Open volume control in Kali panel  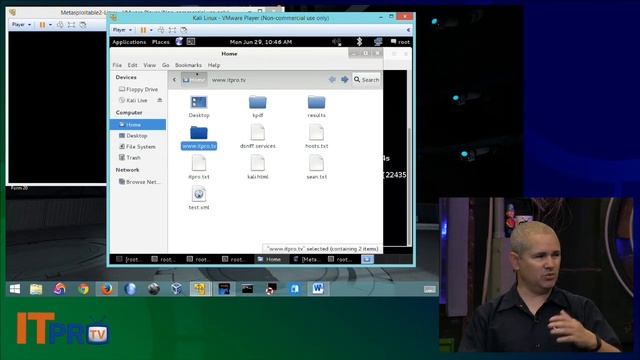[336, 42]
